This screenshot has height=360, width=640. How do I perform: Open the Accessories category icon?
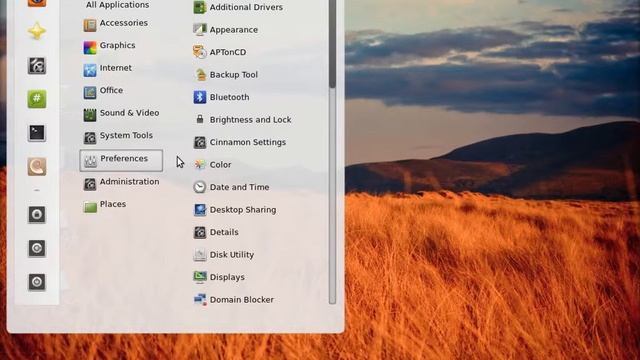[90, 25]
